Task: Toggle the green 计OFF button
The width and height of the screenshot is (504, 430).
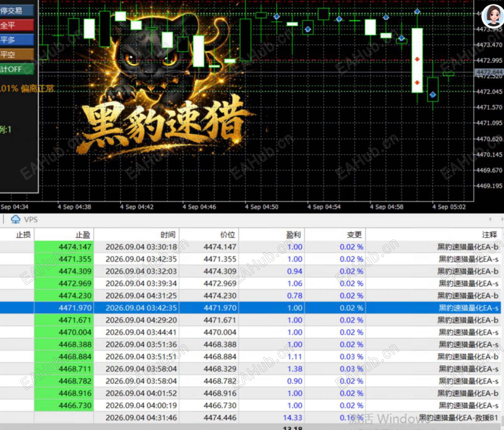Action: pos(16,69)
